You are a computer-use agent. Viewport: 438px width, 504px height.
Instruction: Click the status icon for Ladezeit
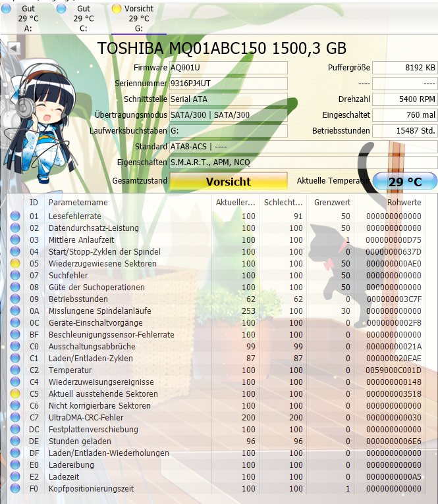point(15,476)
